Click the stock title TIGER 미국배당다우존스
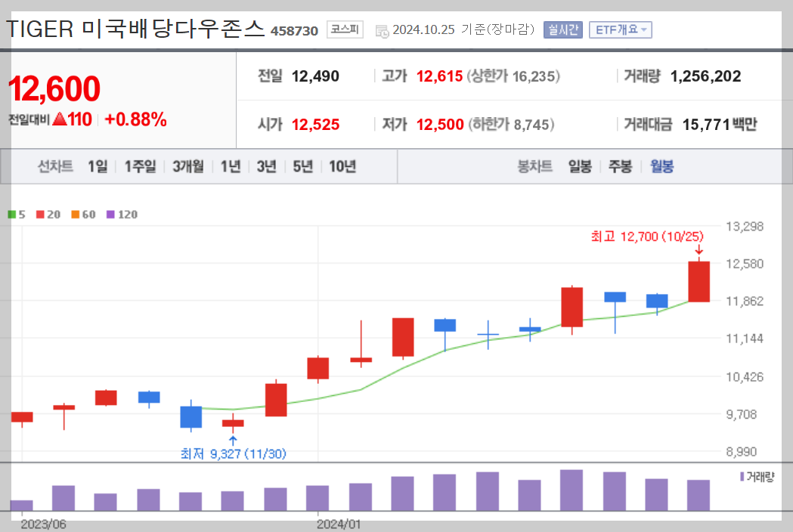The image size is (793, 532). pos(135,29)
